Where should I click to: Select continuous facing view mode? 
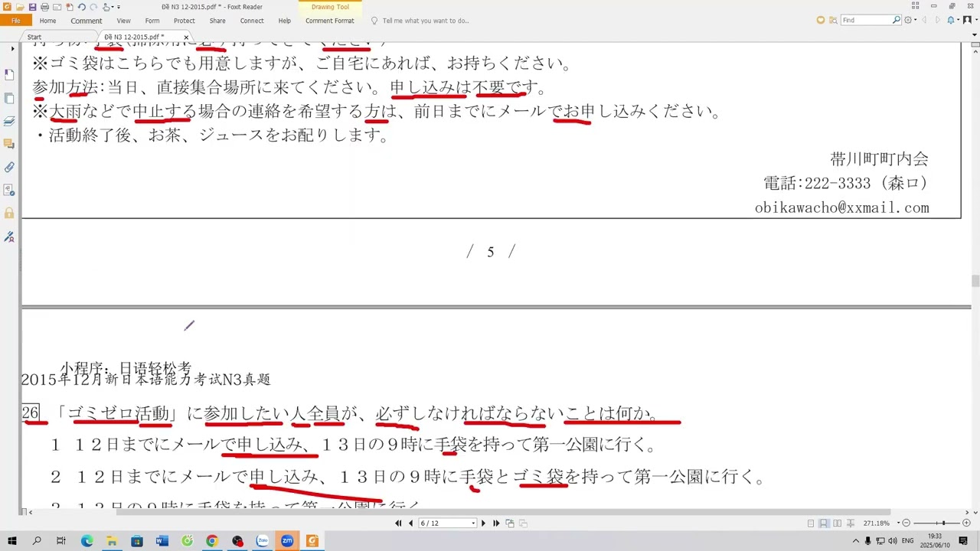pos(850,523)
